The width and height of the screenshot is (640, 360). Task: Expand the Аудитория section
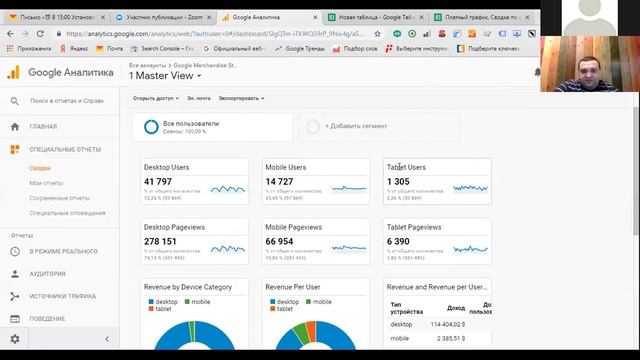[47, 274]
